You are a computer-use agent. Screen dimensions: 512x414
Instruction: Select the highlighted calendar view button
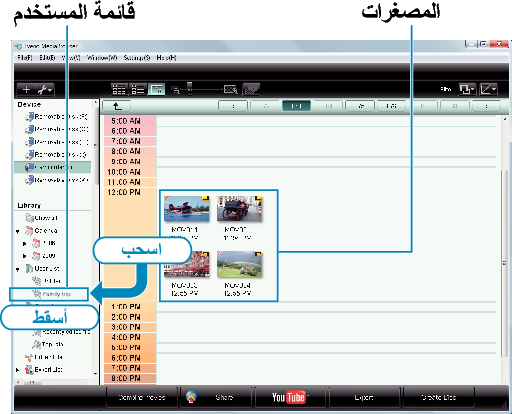click(x=156, y=89)
